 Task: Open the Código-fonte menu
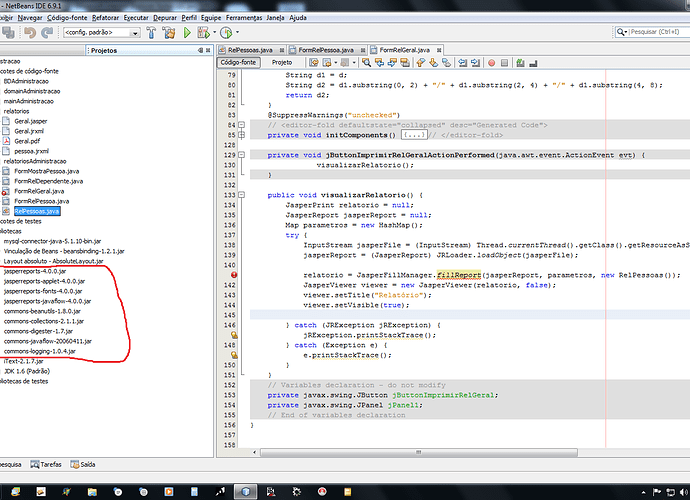tap(67, 18)
